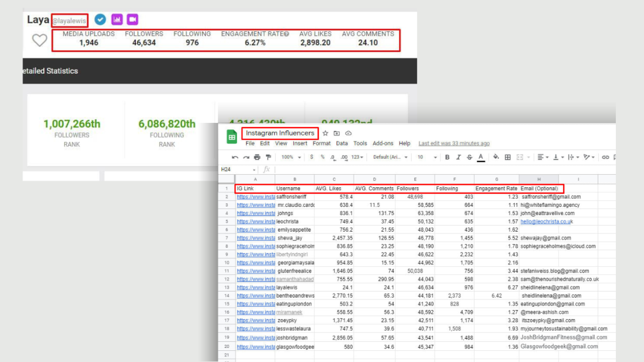Insert a link from the toolbar
The height and width of the screenshot is (362, 644).
606,157
